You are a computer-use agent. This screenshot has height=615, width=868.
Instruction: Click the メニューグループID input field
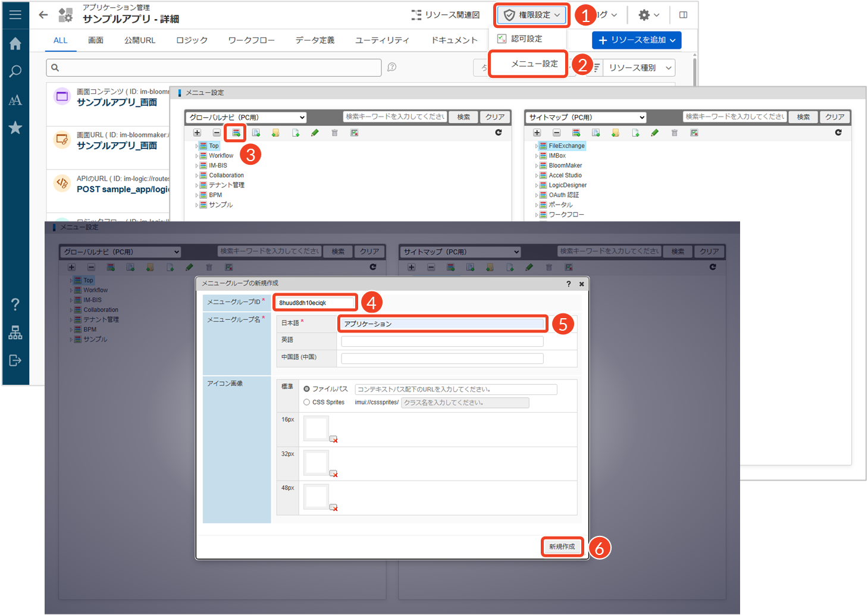[315, 303]
